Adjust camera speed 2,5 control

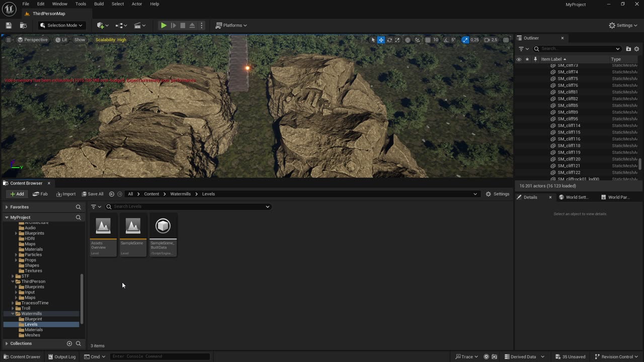(x=491, y=40)
